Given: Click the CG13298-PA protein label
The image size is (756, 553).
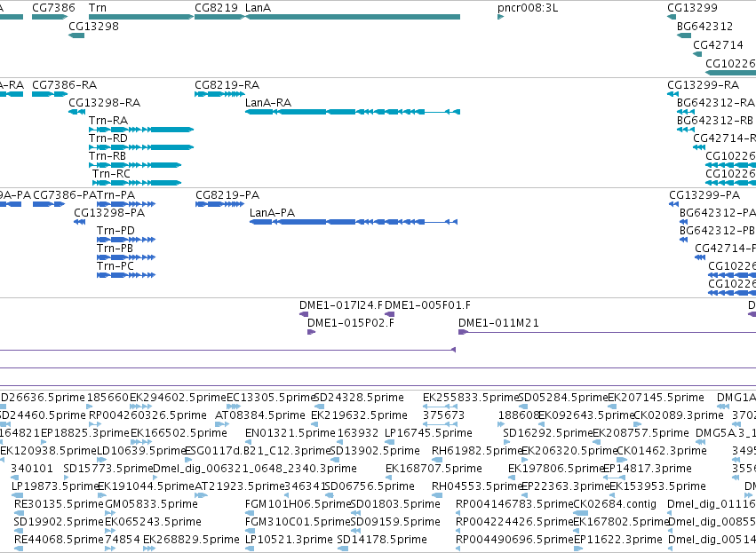Looking at the screenshot, I should tap(109, 213).
